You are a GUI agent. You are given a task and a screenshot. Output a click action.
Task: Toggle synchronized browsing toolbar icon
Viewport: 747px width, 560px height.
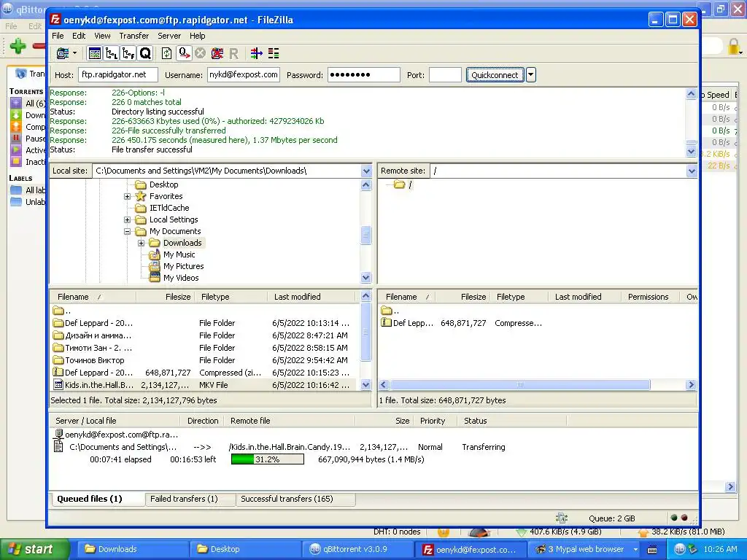[257, 53]
